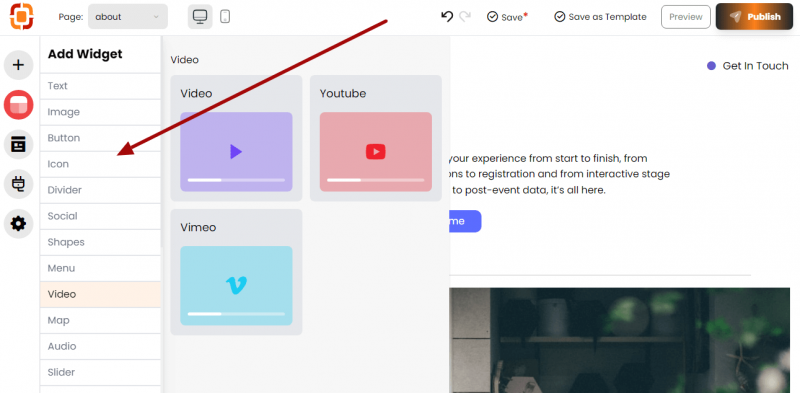Open the plug integrations icon in sidebar

click(18, 184)
